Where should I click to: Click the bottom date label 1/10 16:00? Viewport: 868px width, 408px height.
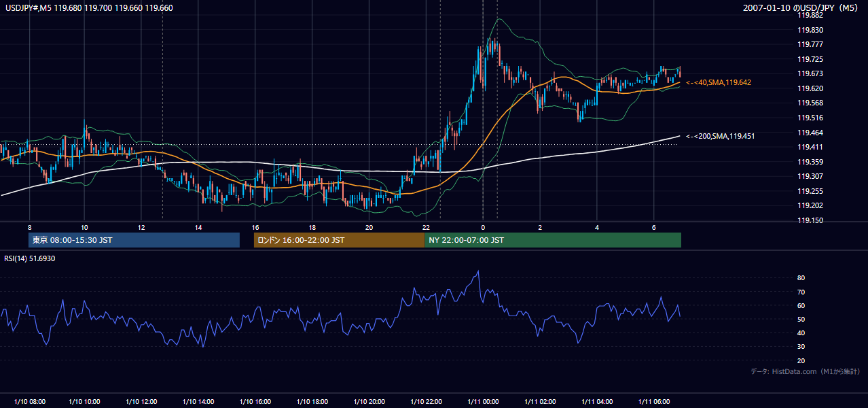pyautogui.click(x=255, y=401)
